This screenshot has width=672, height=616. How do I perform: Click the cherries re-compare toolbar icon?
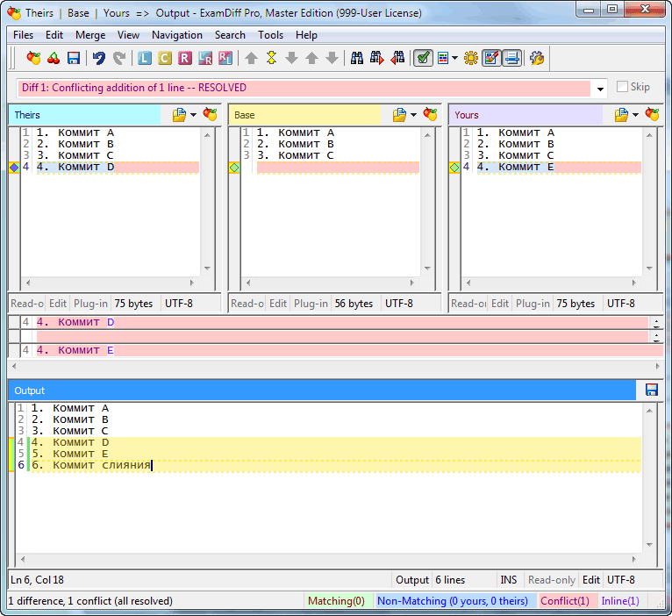point(54,58)
